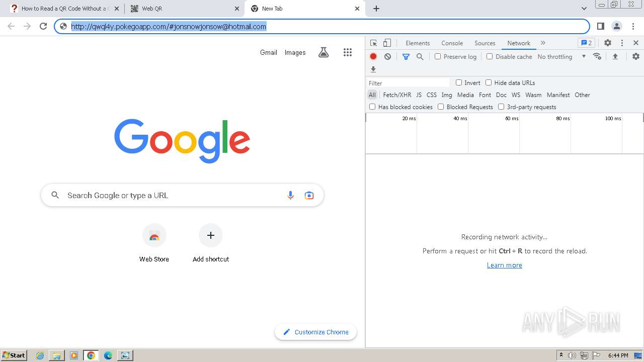Filter requests by CSS type
The width and height of the screenshot is (644, 362).
[432, 95]
